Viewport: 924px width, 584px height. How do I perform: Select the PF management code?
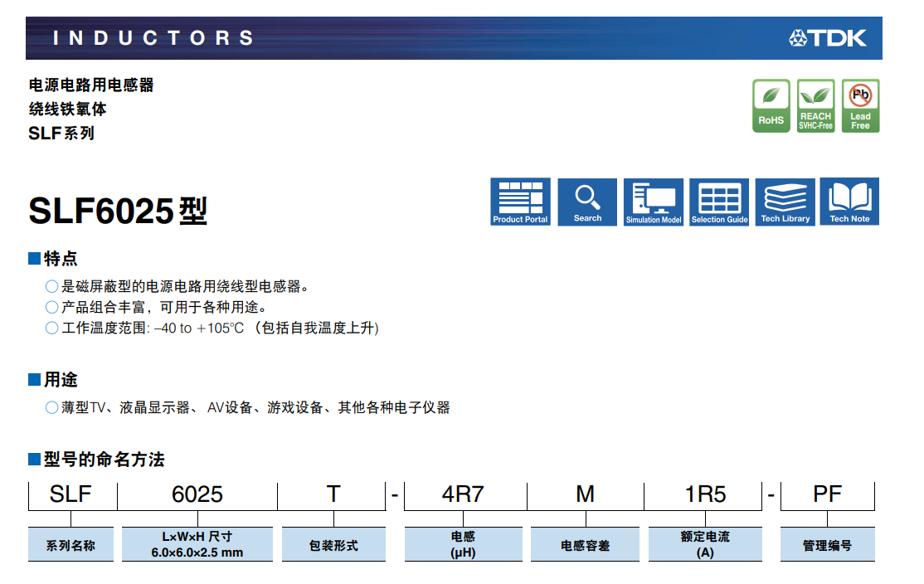[827, 494]
